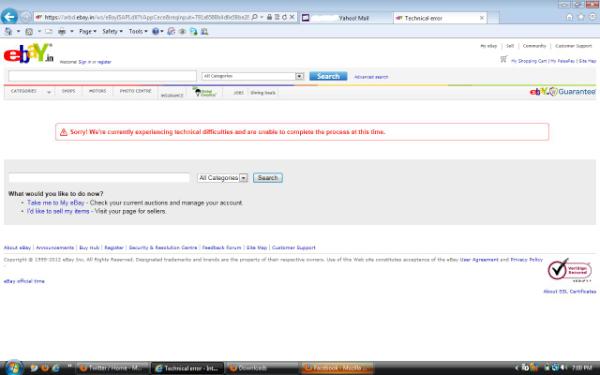Click the lower grey Search button
Image resolution: width=600 pixels, height=375 pixels.
pyautogui.click(x=268, y=178)
